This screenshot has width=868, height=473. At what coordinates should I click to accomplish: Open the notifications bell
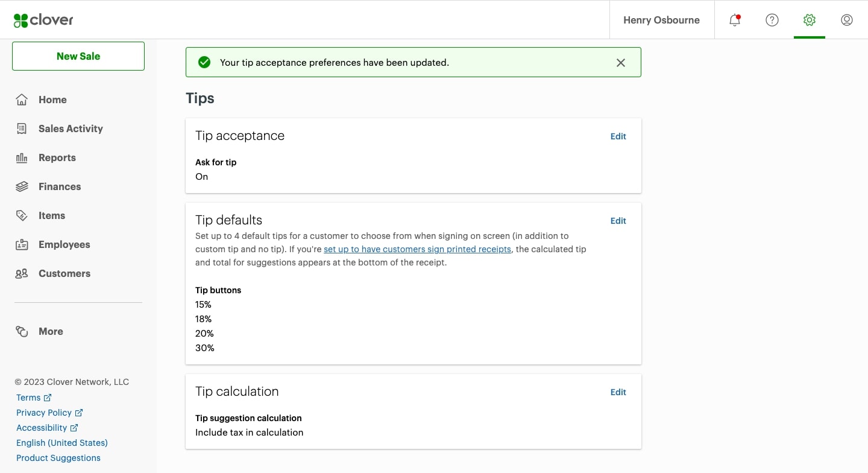pos(735,20)
